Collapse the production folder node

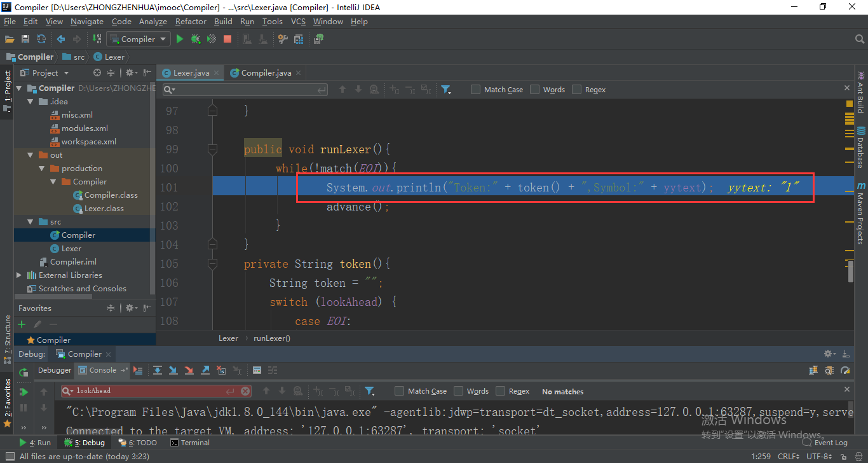[x=42, y=169]
